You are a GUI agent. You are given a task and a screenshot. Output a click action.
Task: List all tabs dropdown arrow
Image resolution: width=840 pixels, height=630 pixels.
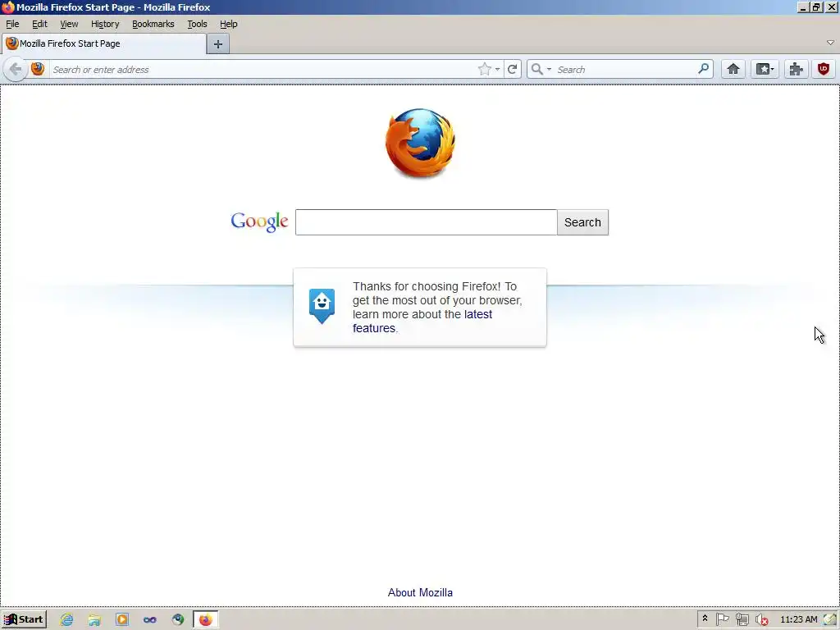click(x=830, y=43)
